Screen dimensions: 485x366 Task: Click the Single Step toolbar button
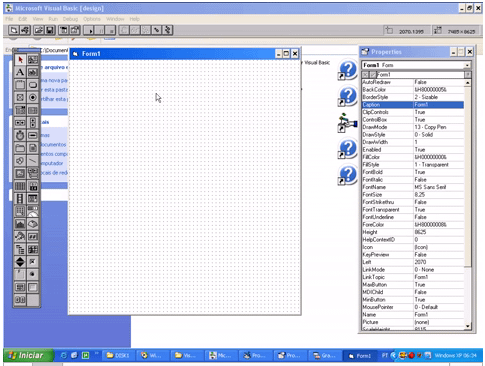pyautogui.click(x=157, y=30)
